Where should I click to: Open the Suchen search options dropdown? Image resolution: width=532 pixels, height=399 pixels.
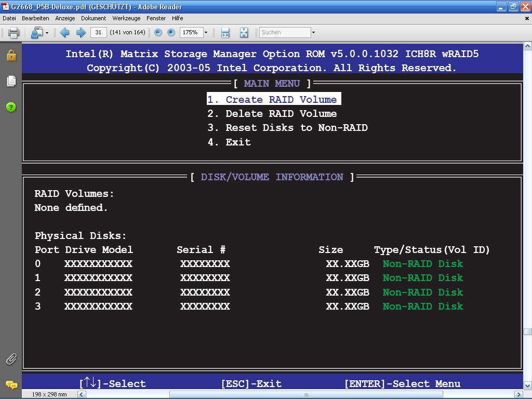click(313, 33)
